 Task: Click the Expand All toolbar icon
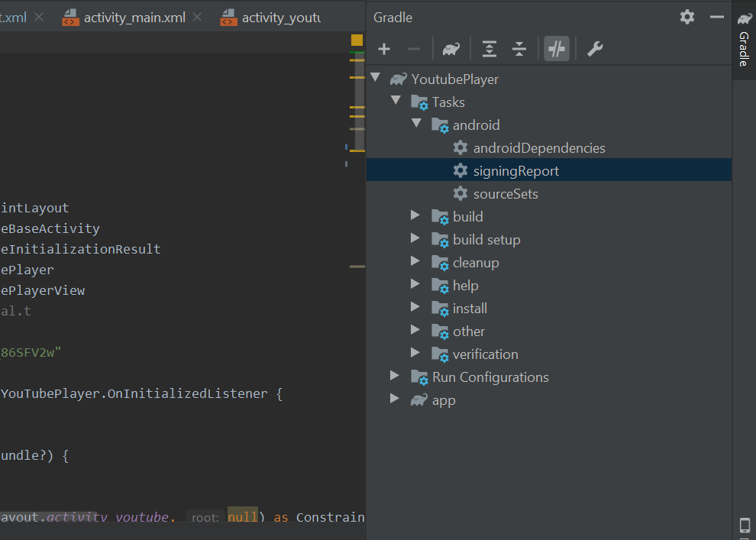coord(489,49)
